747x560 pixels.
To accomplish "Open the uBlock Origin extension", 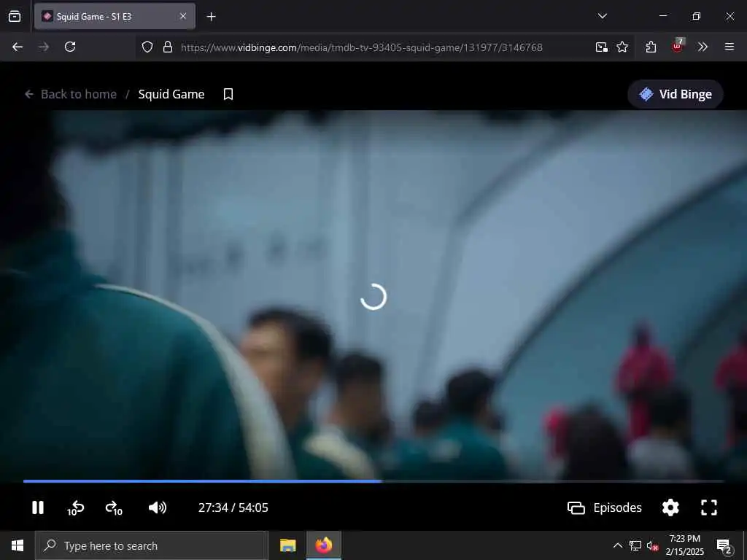I will pyautogui.click(x=678, y=46).
